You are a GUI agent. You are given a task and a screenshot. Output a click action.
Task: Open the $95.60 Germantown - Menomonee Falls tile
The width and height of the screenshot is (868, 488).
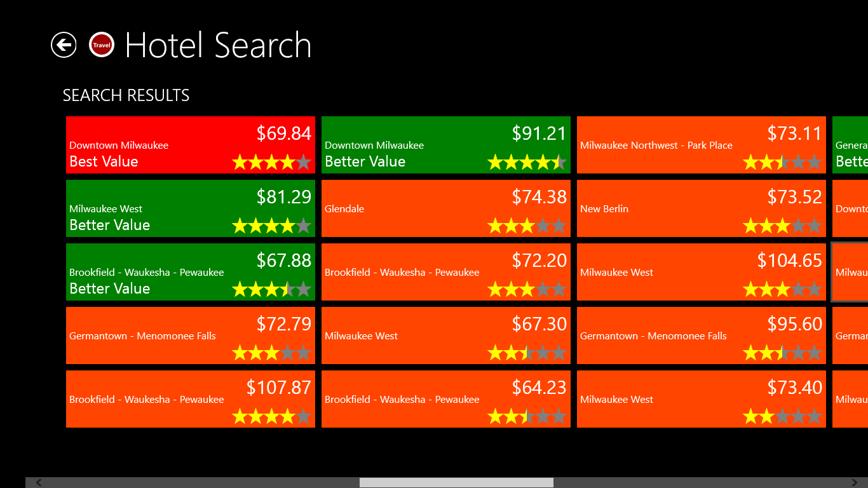[701, 335]
